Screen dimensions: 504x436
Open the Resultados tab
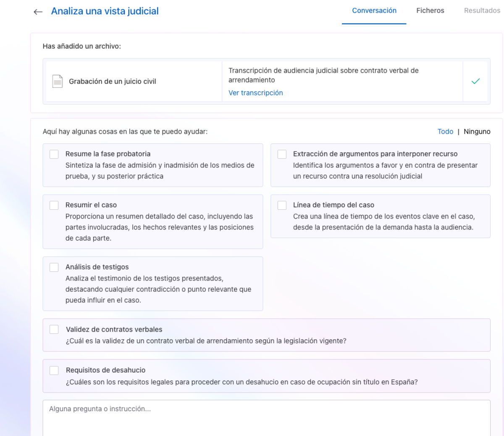click(x=482, y=11)
